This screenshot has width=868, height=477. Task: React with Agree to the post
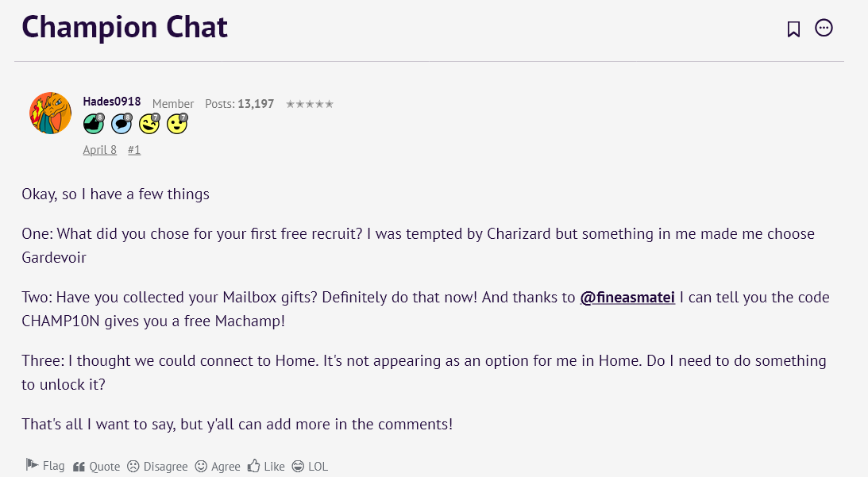(x=218, y=467)
